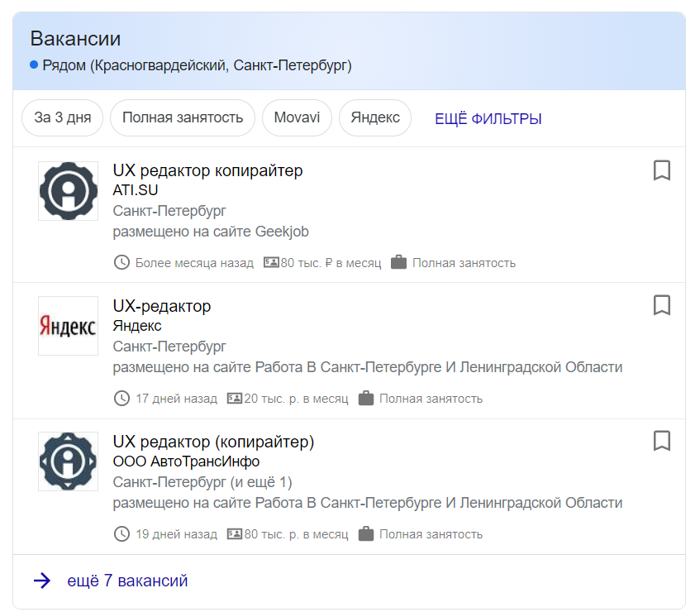
Task: Click the clock icon next to '19 дней назад'
Action: [x=121, y=533]
